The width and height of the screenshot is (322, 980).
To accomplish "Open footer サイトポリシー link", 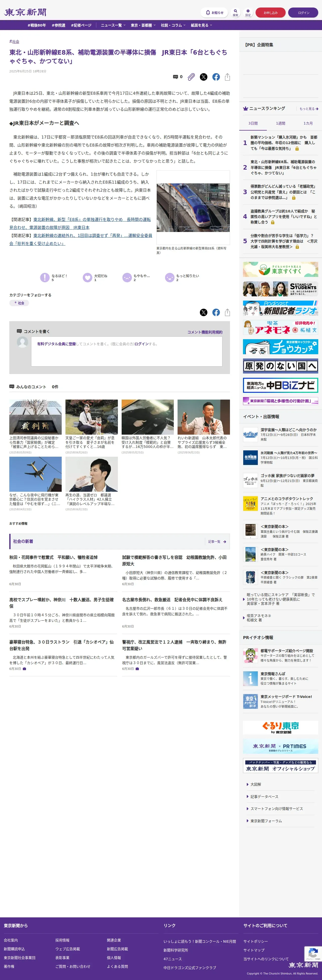I will point(256,941).
